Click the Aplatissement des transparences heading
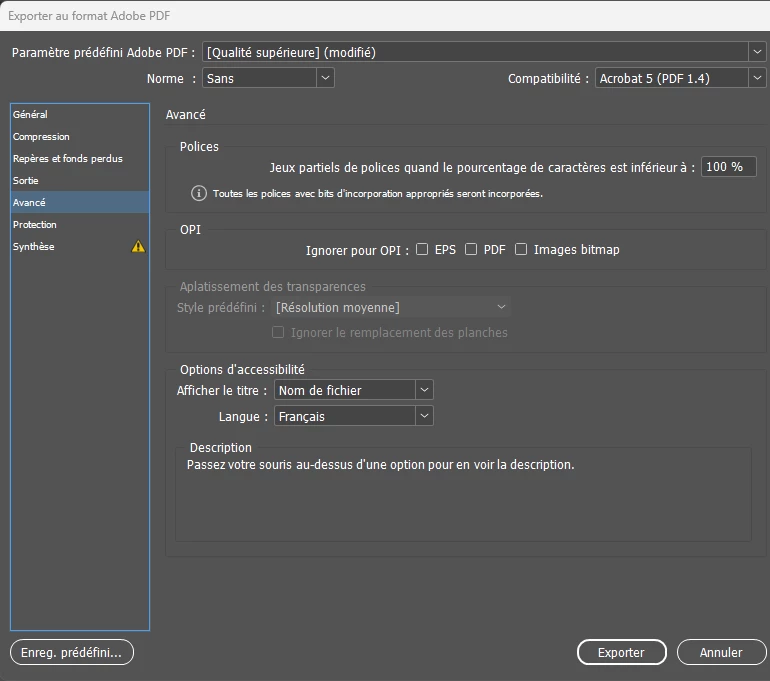This screenshot has height=681, width=770. pos(273,286)
